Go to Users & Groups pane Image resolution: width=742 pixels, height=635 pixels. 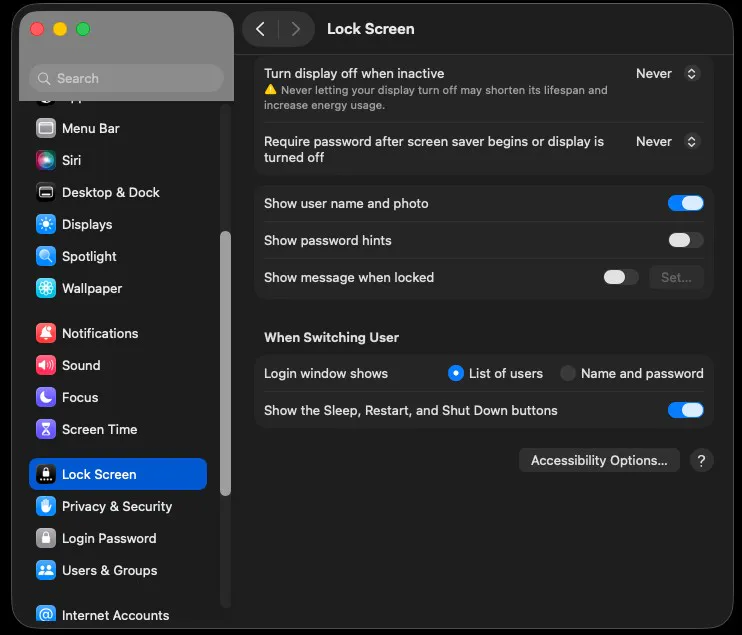click(109, 570)
